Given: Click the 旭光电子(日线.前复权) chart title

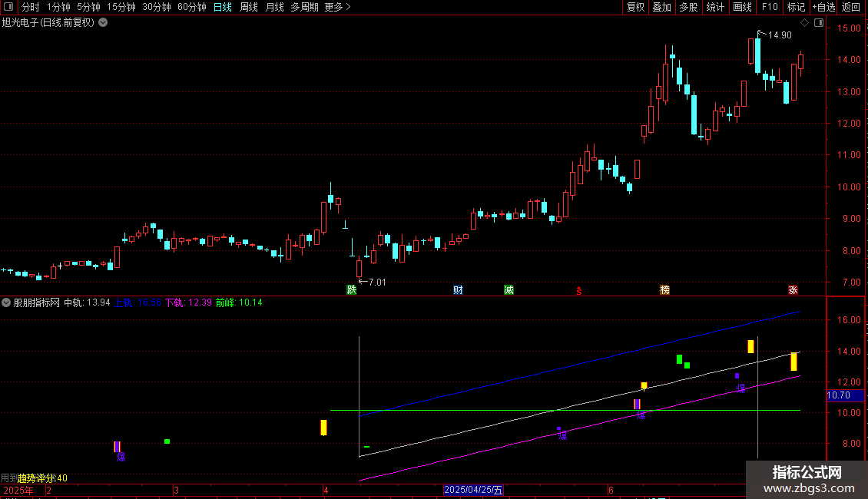Looking at the screenshot, I should (x=48, y=23).
